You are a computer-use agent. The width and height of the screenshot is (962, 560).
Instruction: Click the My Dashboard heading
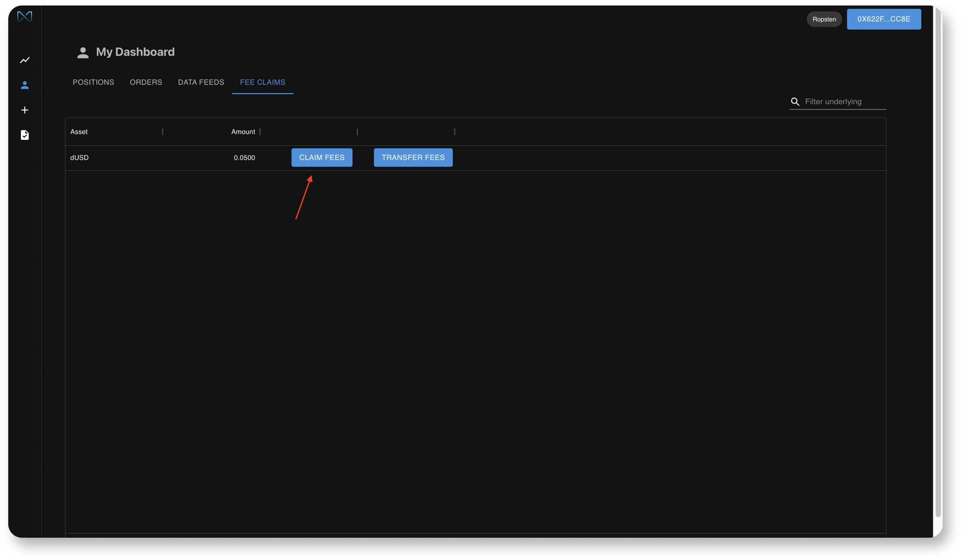coord(135,52)
